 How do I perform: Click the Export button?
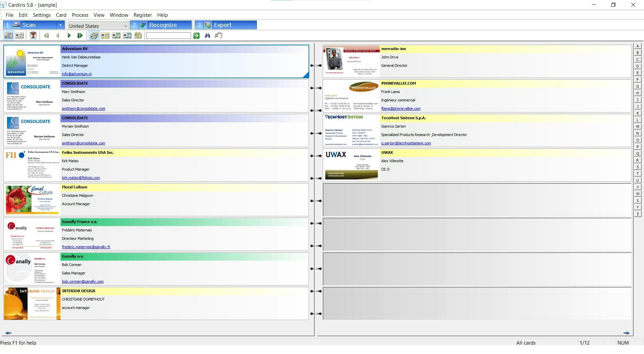(x=226, y=25)
